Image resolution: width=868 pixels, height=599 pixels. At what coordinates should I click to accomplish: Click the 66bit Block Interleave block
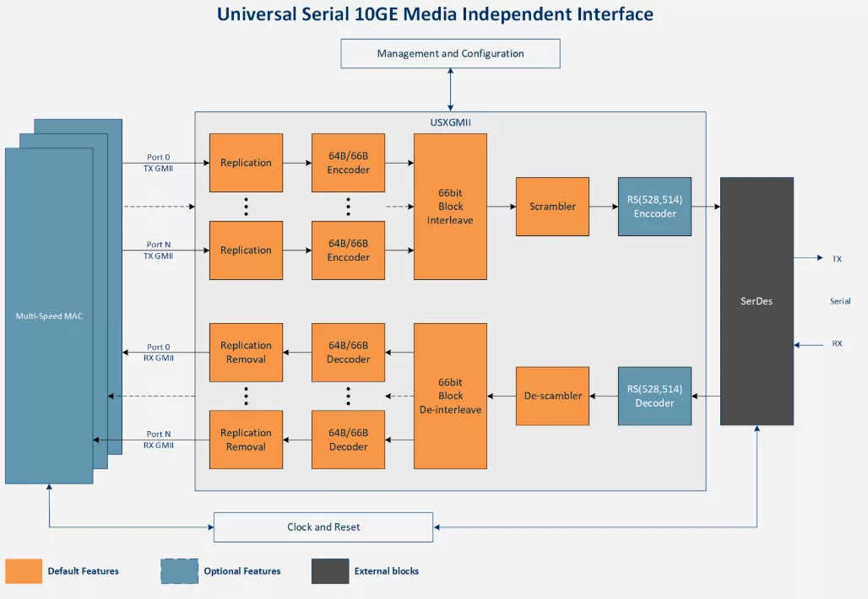(450, 207)
